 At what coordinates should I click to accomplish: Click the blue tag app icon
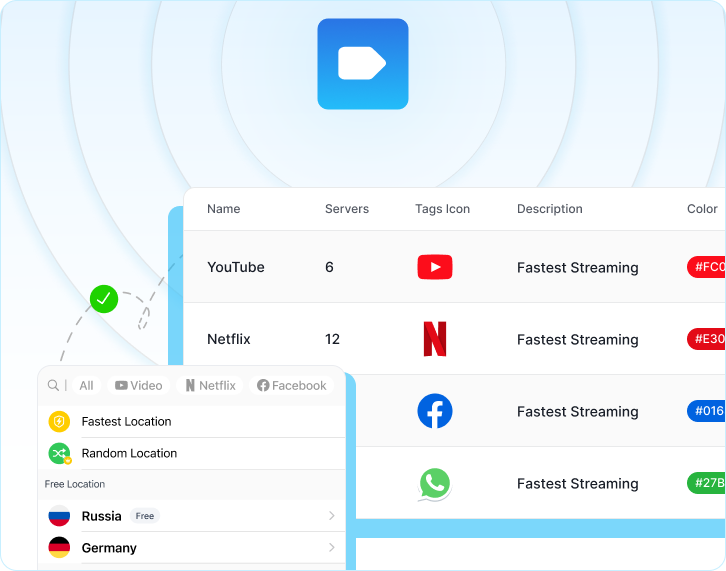click(362, 64)
